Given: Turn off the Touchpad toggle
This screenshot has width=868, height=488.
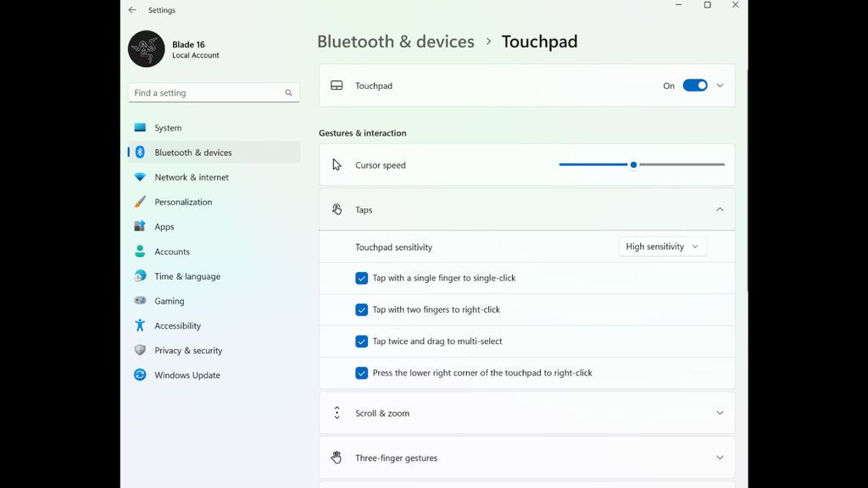Looking at the screenshot, I should (x=695, y=85).
